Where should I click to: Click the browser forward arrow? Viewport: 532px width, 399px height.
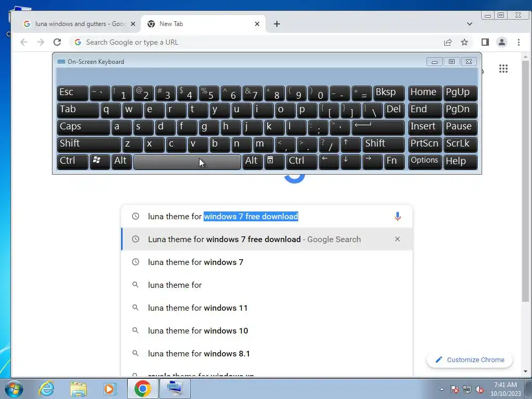pyautogui.click(x=41, y=42)
